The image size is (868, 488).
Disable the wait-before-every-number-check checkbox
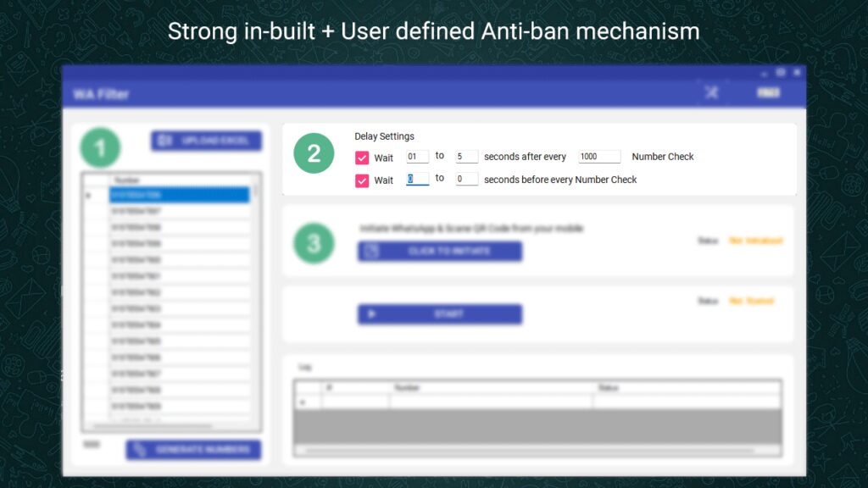(362, 180)
